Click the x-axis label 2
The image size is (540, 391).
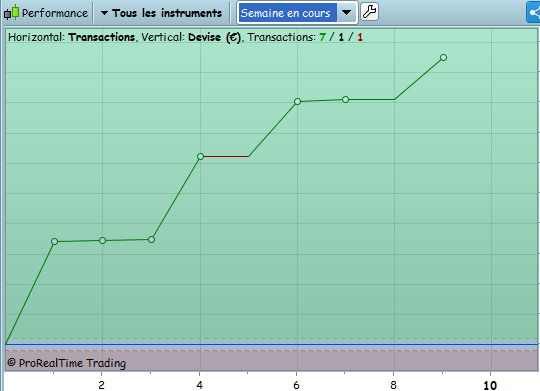[x=101, y=384]
